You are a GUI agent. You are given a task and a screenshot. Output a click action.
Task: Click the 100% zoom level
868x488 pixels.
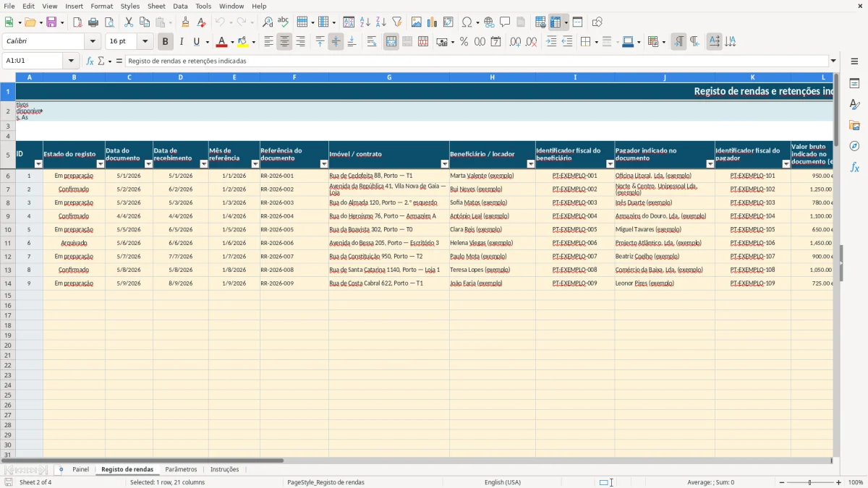pos(856,482)
